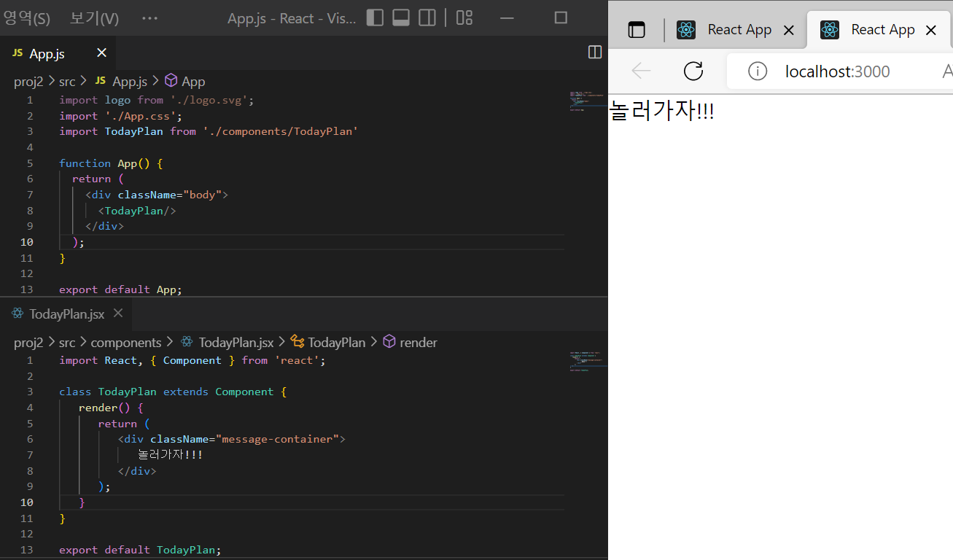Open the overflow menu with three dots

[x=149, y=18]
